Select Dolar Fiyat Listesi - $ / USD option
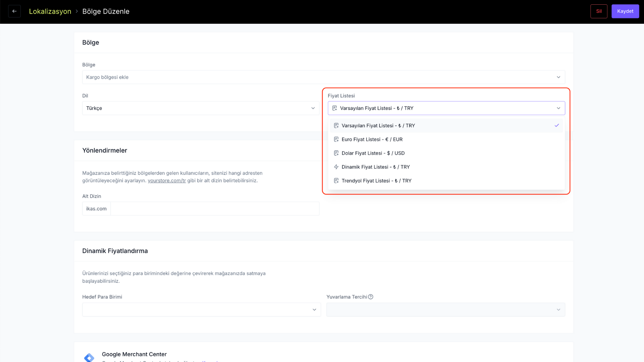 446,153
